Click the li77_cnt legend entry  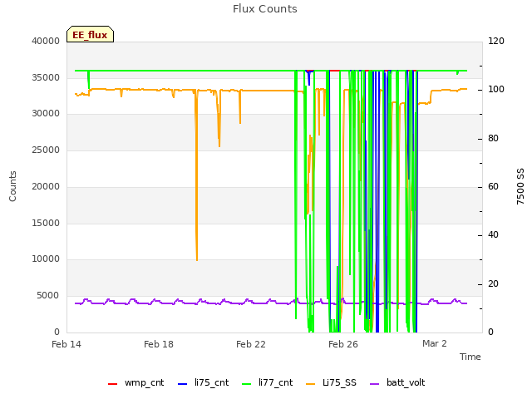(267, 383)
